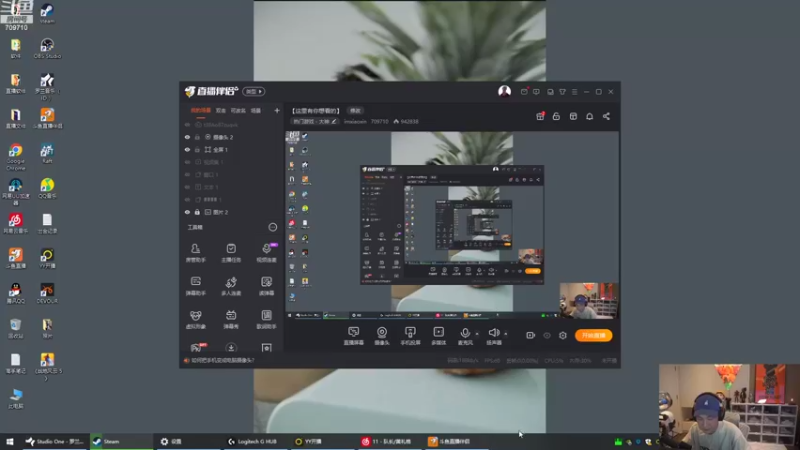Open OBS Studio desktop shortcut
800x450 pixels.
point(47,48)
